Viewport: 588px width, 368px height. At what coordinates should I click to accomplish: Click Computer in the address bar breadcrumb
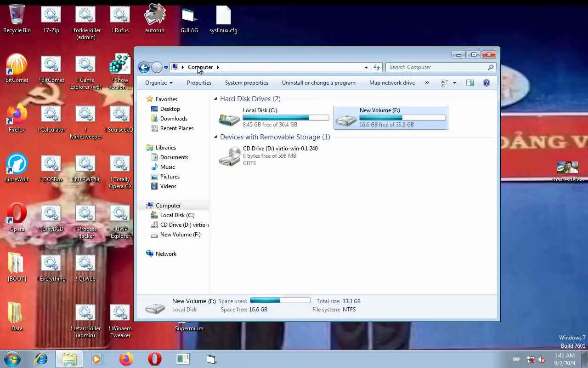pos(200,67)
